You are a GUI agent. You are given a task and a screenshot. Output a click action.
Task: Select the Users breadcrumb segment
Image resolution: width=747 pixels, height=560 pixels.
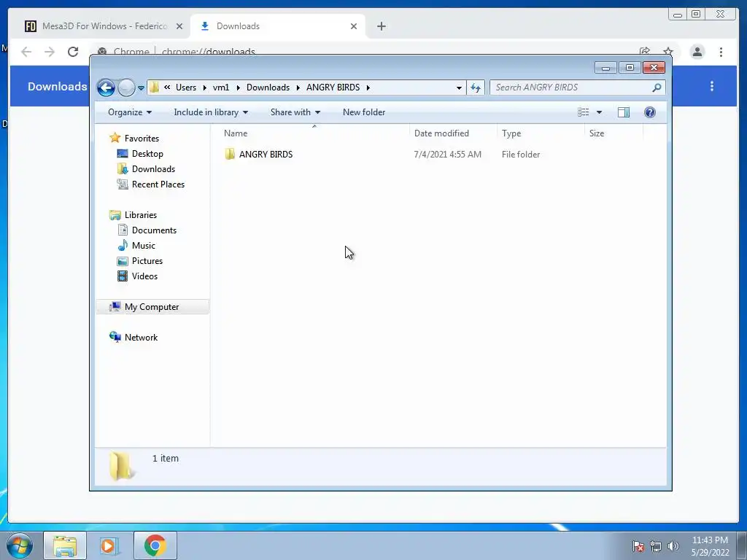point(186,87)
